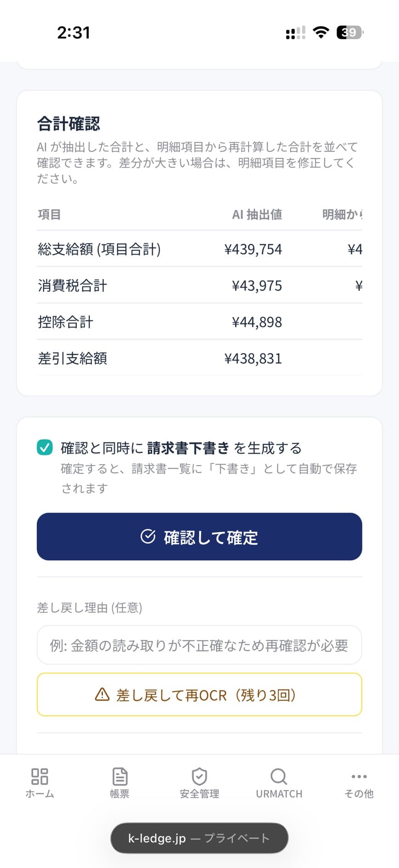The width and height of the screenshot is (399, 868).
Task: Focus the 差し戻し理由 text field
Action: (x=199, y=645)
